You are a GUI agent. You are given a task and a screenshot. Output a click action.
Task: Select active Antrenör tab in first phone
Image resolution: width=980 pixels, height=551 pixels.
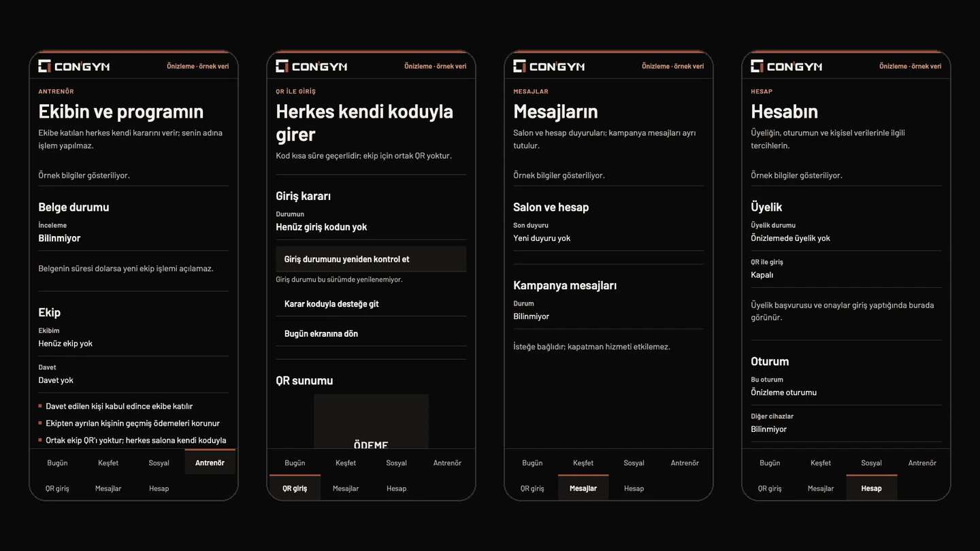click(210, 463)
